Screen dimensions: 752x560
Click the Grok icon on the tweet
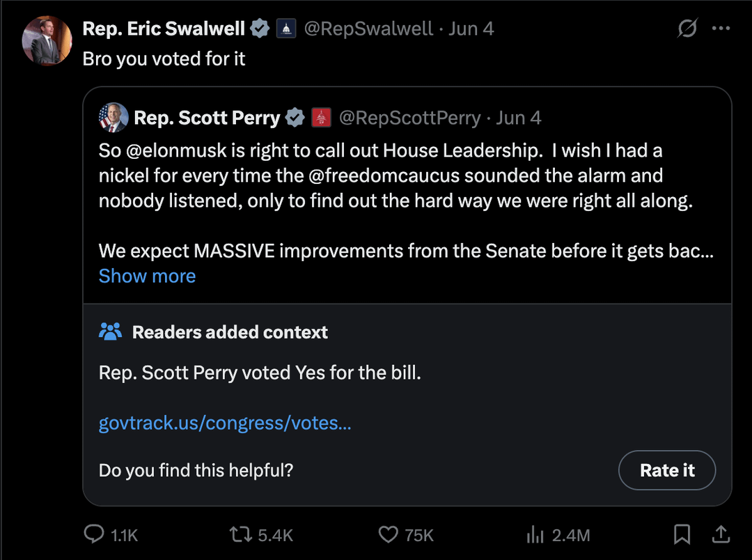[x=687, y=28]
